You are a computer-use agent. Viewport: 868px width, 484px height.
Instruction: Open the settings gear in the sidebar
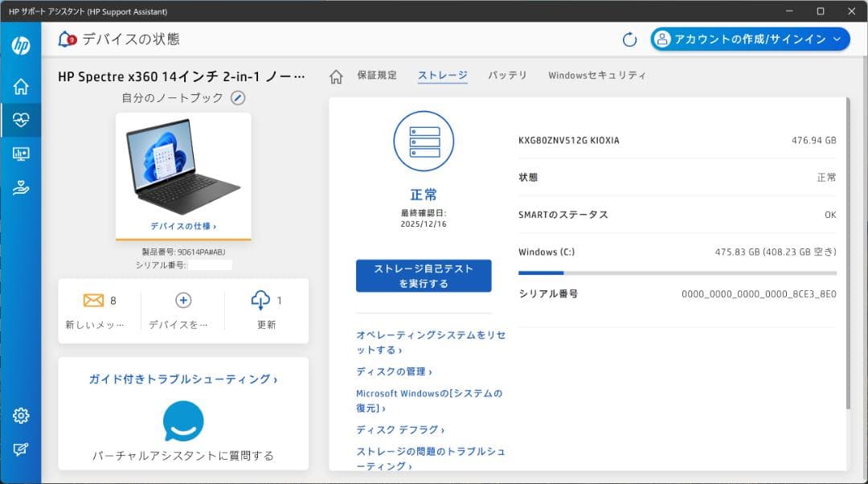[21, 415]
